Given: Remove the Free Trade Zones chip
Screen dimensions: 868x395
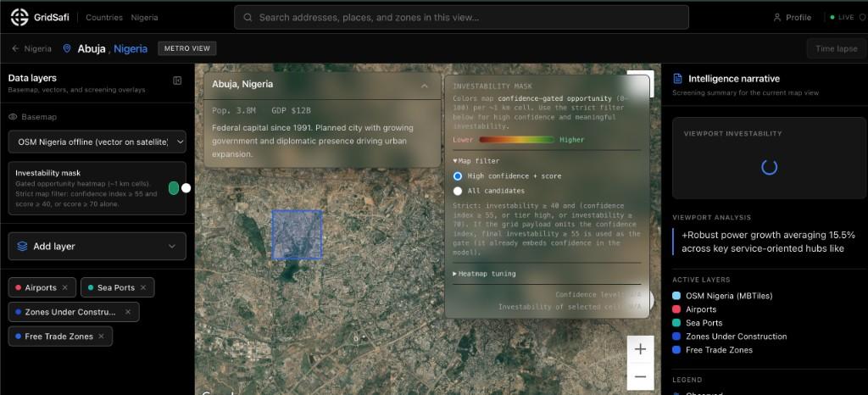Looking at the screenshot, I should [101, 337].
